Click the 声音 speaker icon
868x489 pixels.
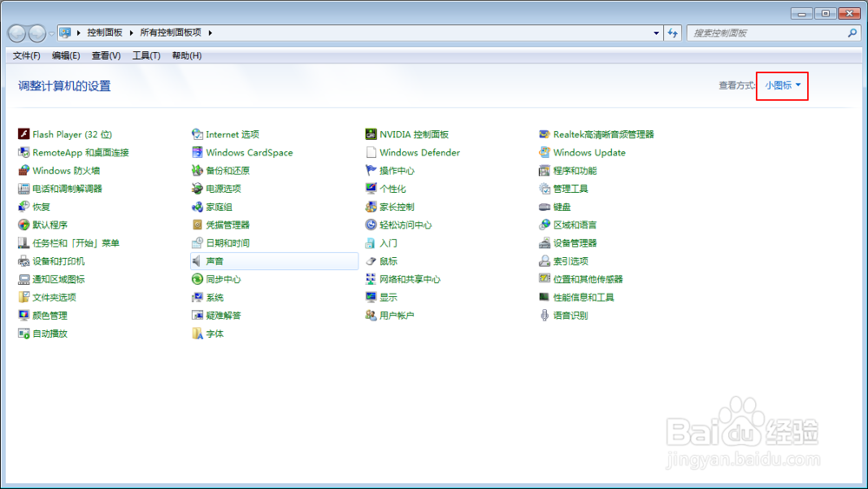point(197,261)
